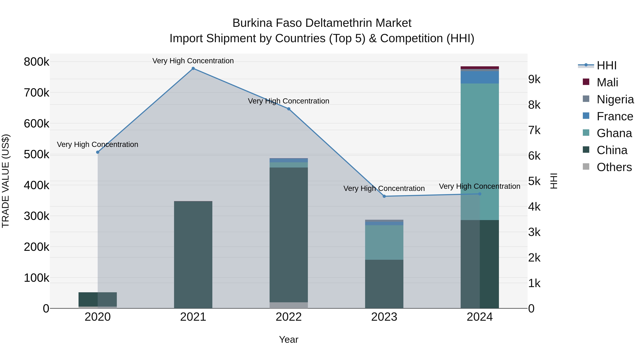Click the Ghana segment of 2023 bar
Screen dimensions: 644x362
point(384,243)
